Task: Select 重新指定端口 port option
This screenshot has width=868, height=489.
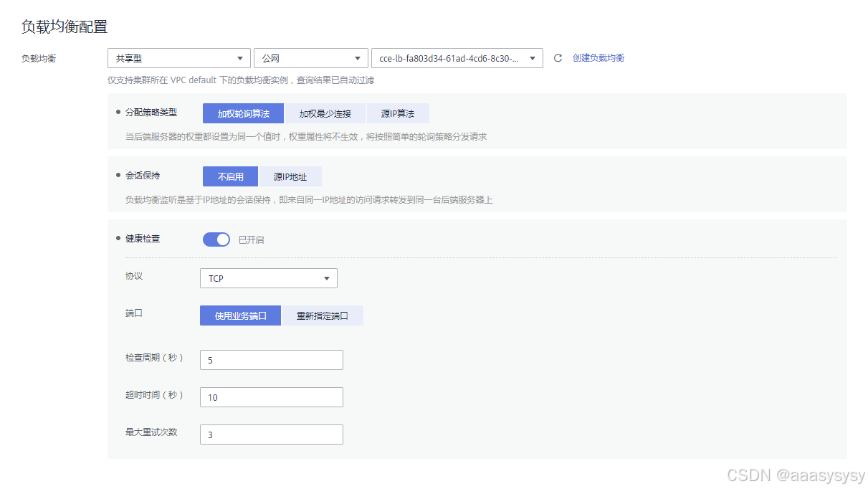Action: click(x=323, y=315)
